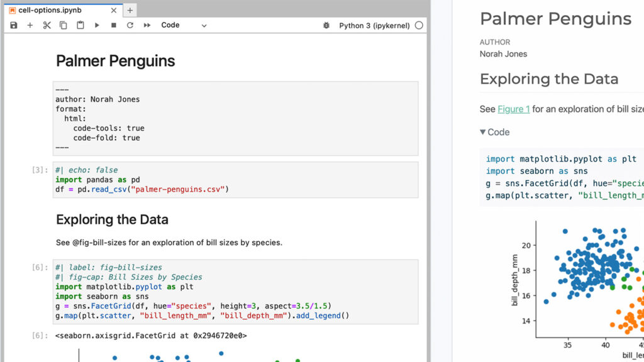This screenshot has width=644, height=362.
Task: Run the selected cell
Action: pyautogui.click(x=97, y=25)
